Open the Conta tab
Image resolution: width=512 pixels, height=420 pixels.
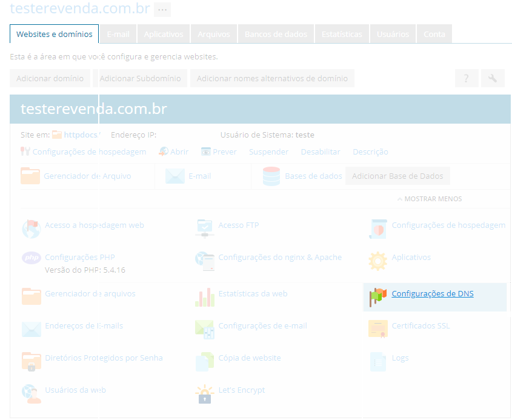pyautogui.click(x=434, y=34)
